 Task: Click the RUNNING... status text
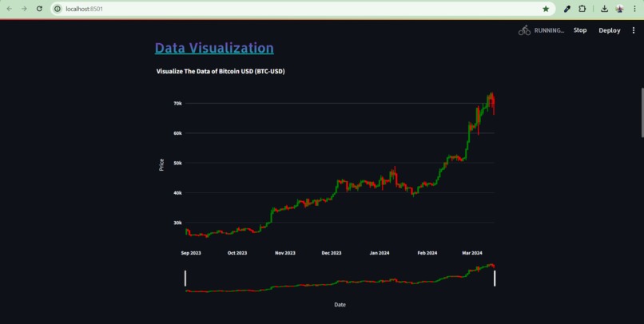(x=549, y=30)
